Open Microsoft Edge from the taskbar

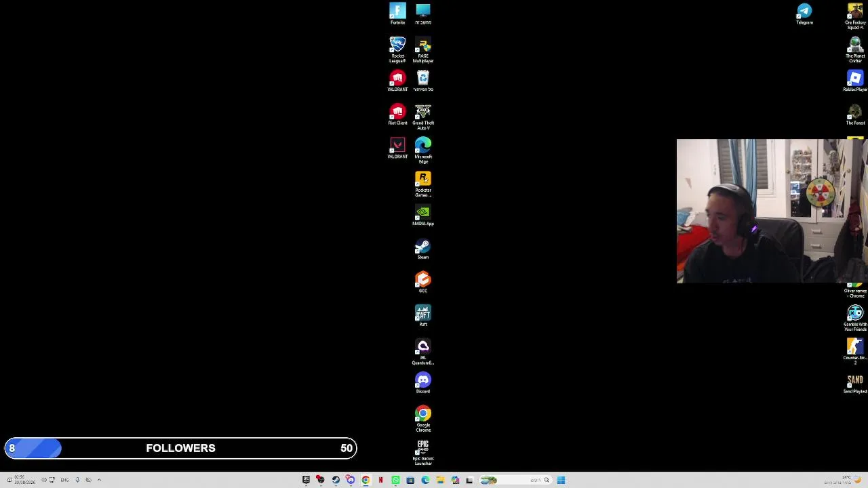pyautogui.click(x=425, y=480)
